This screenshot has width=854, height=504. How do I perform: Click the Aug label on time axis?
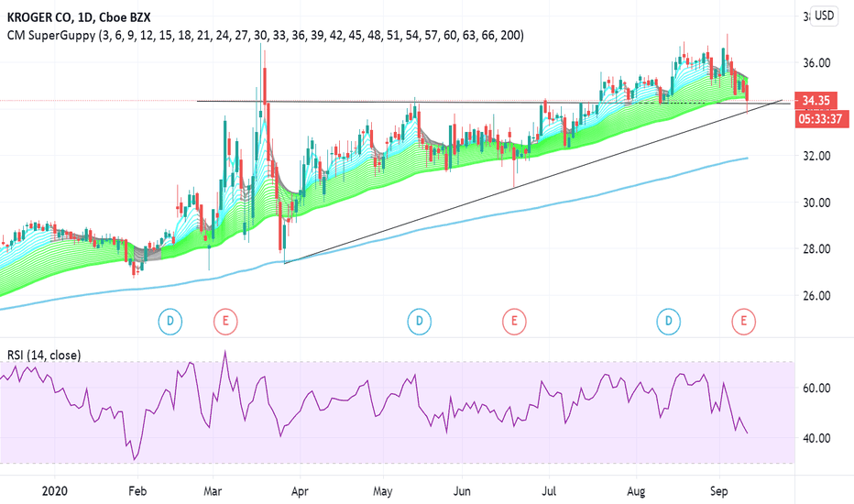[636, 491]
